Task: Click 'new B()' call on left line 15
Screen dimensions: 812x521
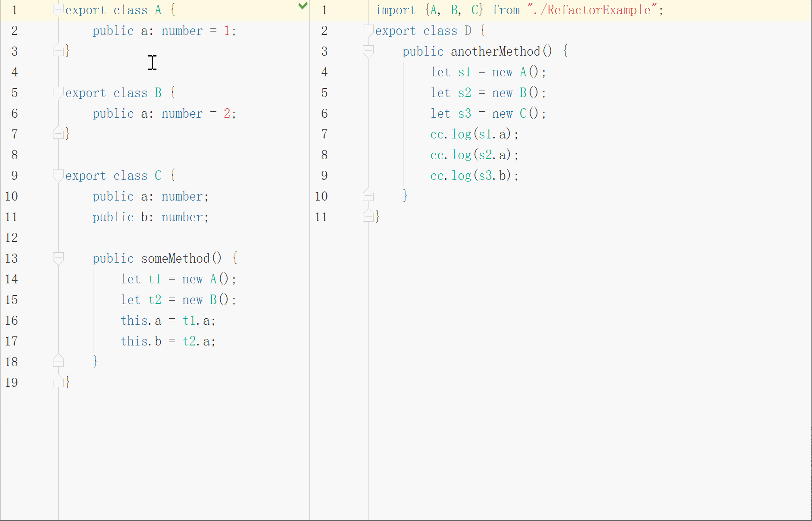Action: click(206, 300)
